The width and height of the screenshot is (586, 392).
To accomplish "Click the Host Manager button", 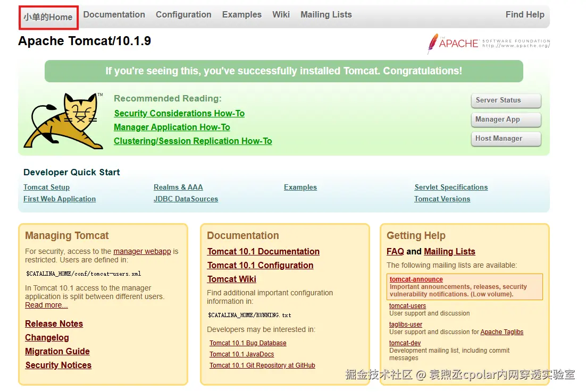I will coord(506,139).
